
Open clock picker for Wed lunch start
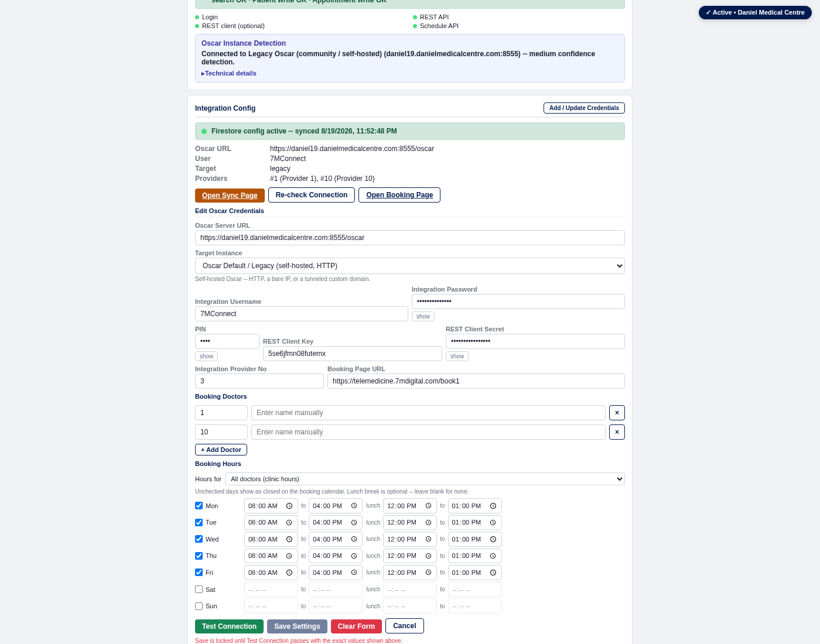428,539
